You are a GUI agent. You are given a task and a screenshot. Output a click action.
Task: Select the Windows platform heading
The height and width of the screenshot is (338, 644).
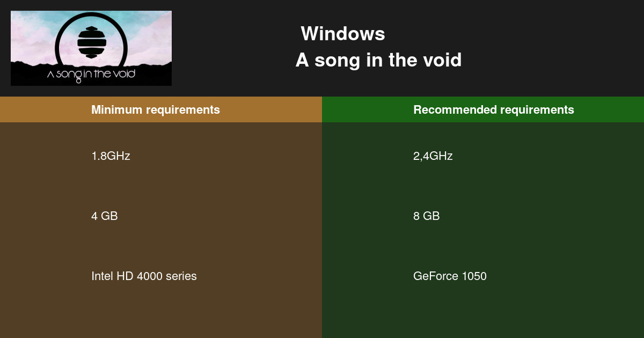pos(343,34)
